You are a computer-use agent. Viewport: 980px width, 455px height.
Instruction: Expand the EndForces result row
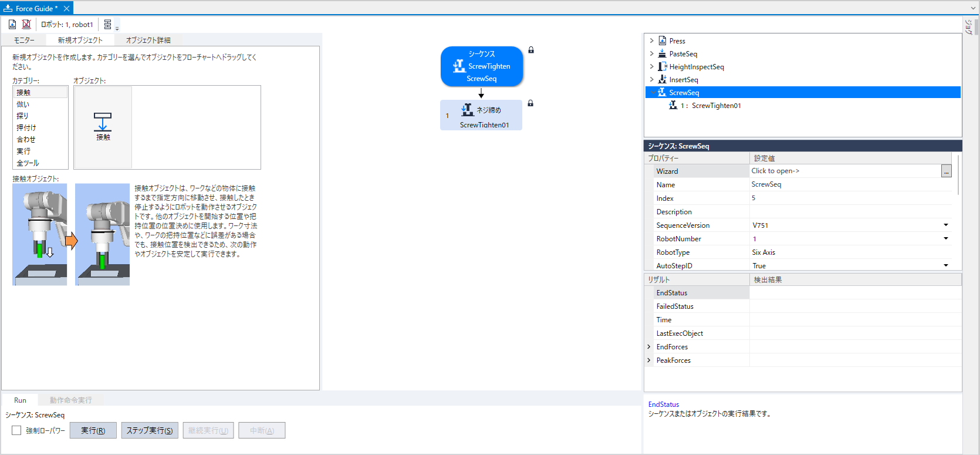tap(649, 346)
